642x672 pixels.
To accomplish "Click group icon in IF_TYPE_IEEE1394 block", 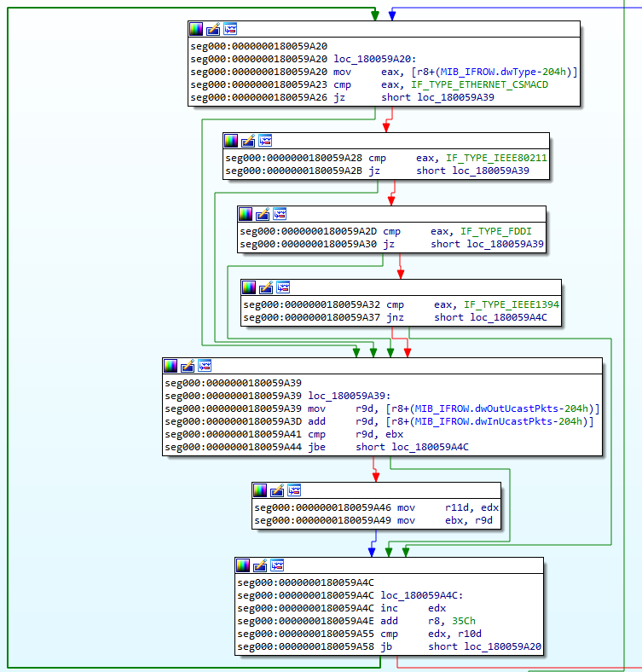I will (283, 287).
